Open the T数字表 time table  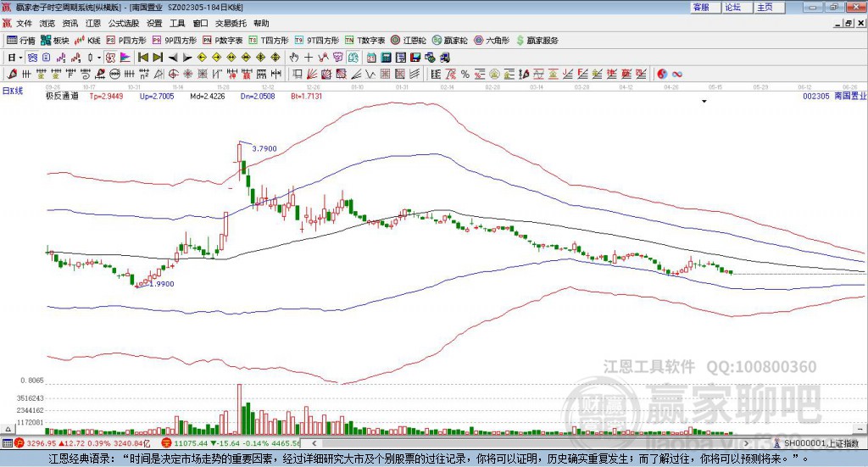coord(364,41)
